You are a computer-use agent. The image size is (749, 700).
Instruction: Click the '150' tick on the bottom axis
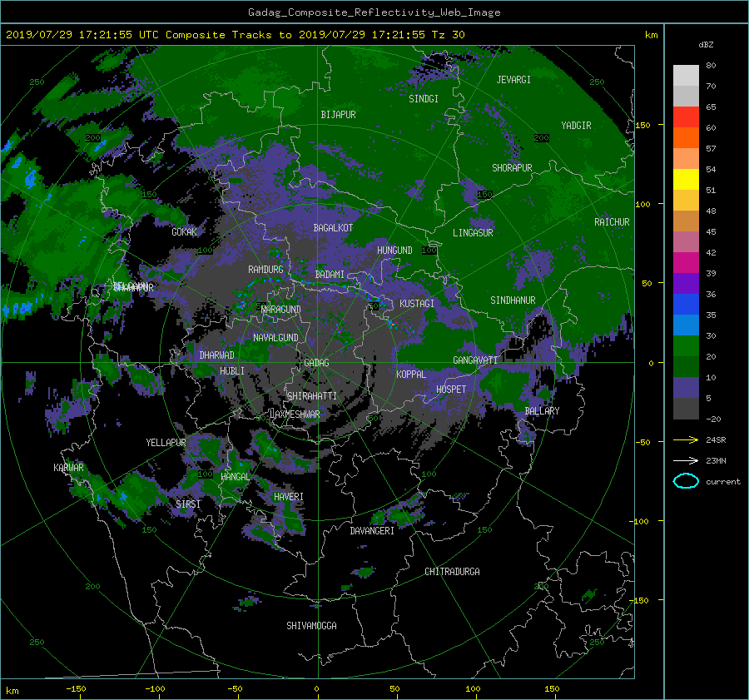click(x=552, y=688)
